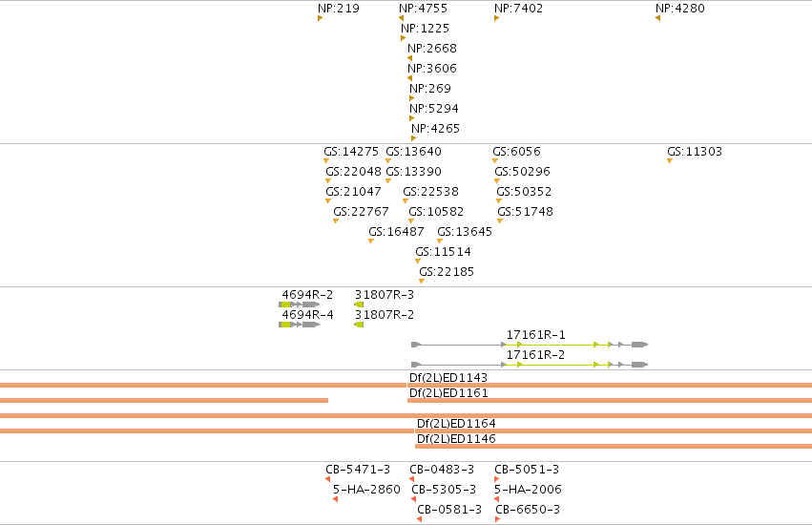The image size is (812, 525).
Task: Select the 4694R-2 gene glyph
Action: [300, 304]
